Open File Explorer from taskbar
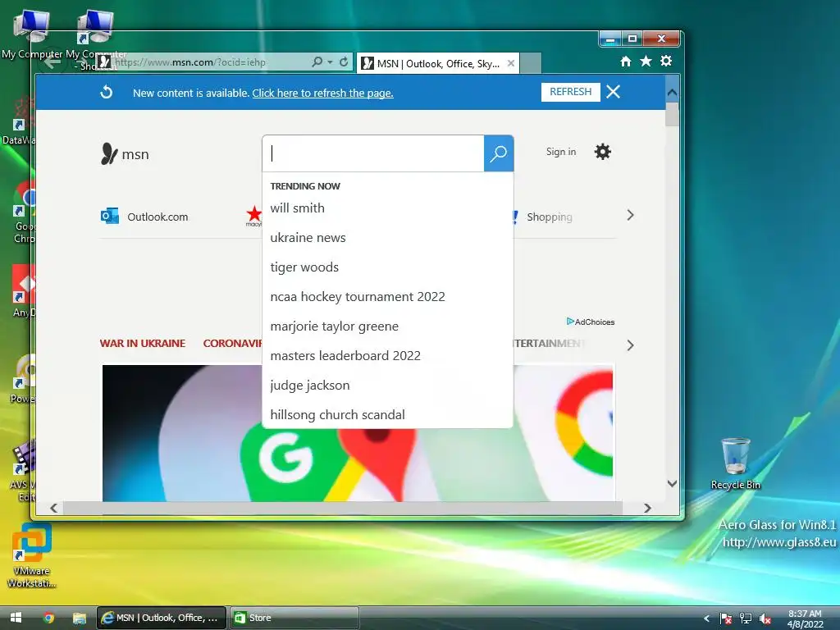840x630 pixels. point(80,619)
